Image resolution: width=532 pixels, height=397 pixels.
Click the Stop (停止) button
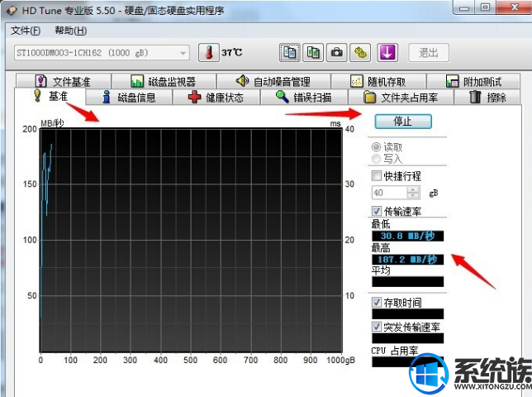[x=403, y=122]
